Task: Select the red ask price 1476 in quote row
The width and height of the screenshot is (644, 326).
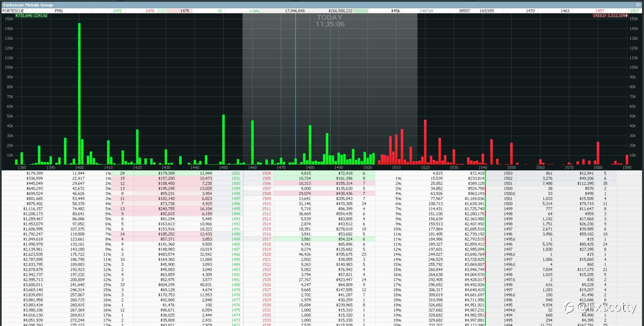Action: tap(150, 11)
